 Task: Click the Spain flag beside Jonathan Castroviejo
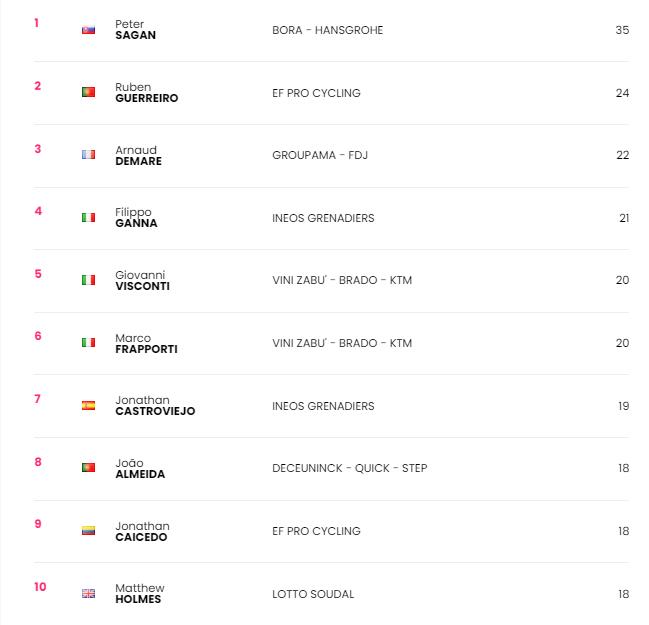pyautogui.click(x=88, y=406)
